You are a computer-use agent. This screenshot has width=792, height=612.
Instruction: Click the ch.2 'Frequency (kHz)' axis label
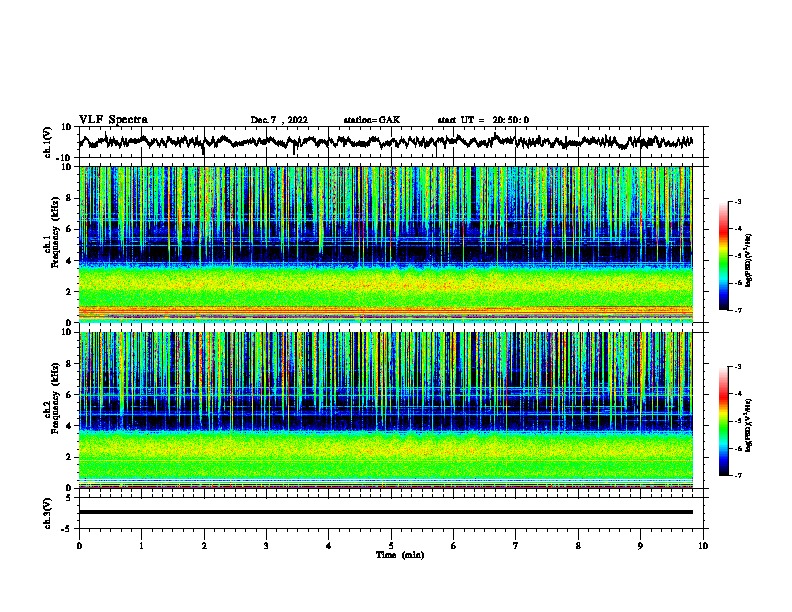point(55,398)
